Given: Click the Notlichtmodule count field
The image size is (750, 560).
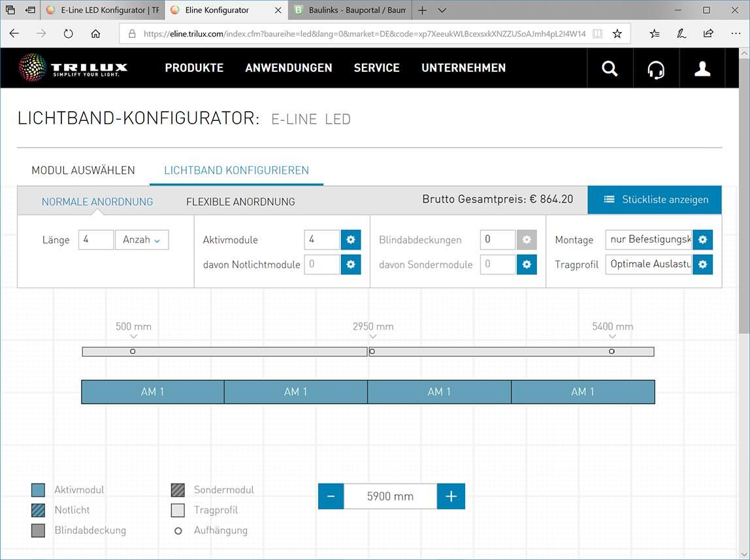Looking at the screenshot, I should 322,265.
